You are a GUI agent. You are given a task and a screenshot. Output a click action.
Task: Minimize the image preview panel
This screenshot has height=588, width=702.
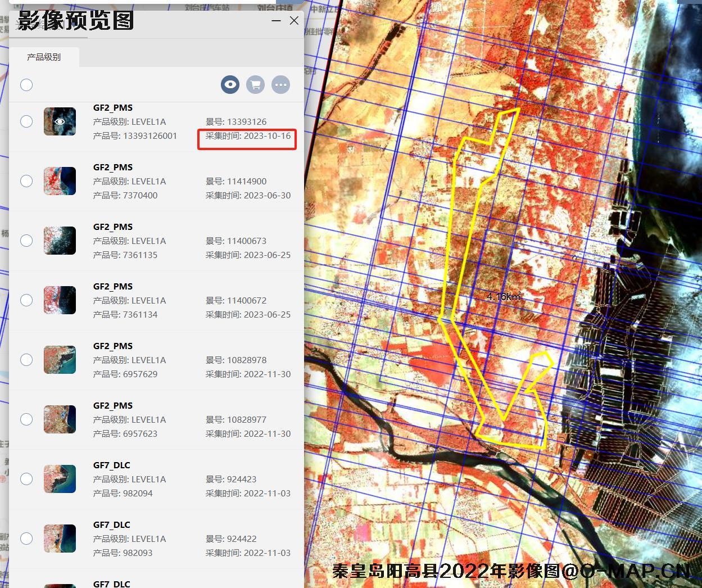coord(276,21)
